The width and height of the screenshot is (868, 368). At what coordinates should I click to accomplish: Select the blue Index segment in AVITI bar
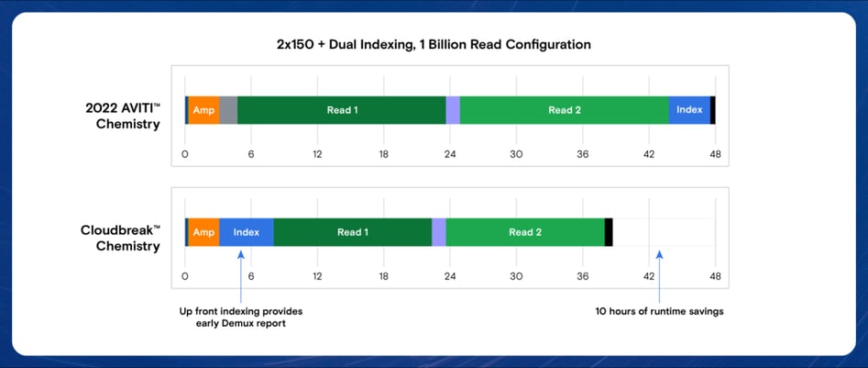(688, 110)
